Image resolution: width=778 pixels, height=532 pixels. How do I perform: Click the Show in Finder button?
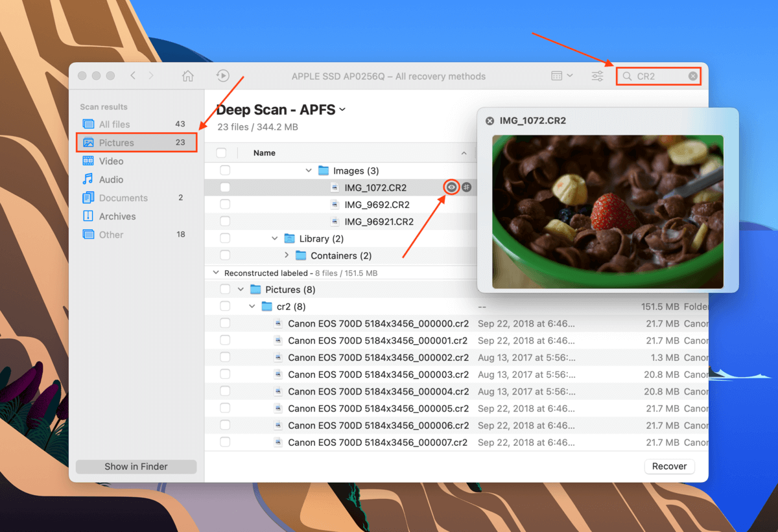[x=136, y=467]
